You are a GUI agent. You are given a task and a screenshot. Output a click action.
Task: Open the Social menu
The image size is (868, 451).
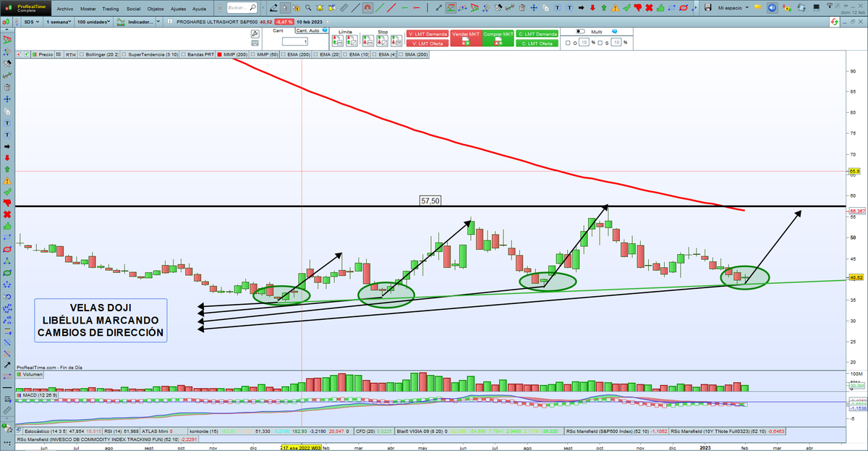tap(133, 9)
